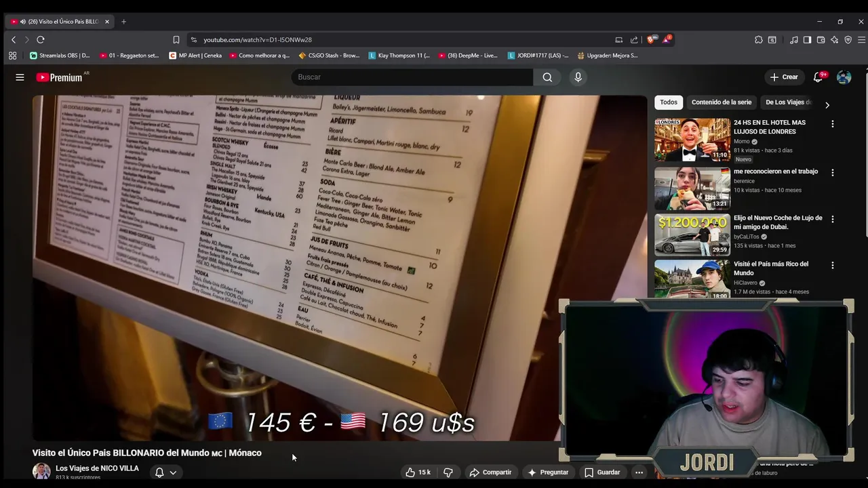Expand notification options chevron beside the bell

tap(173, 473)
